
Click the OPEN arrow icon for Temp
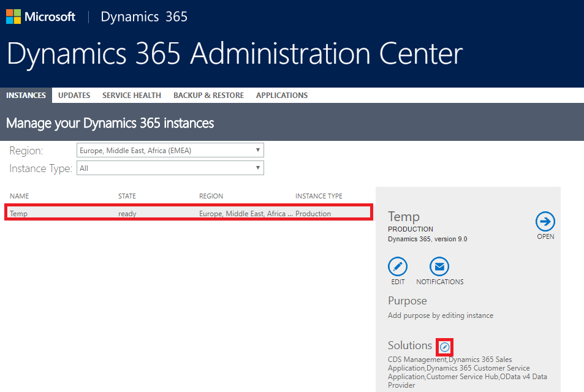click(545, 222)
